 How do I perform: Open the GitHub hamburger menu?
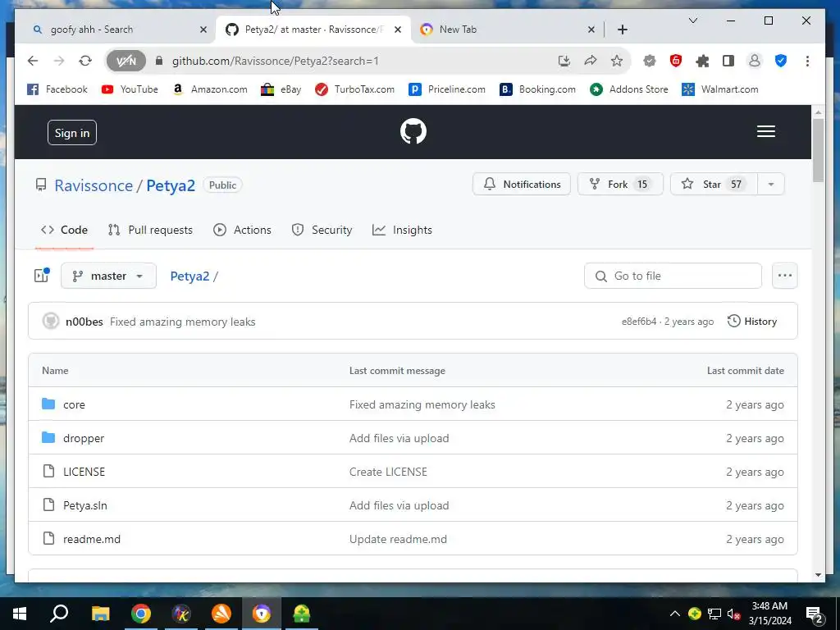[765, 131]
